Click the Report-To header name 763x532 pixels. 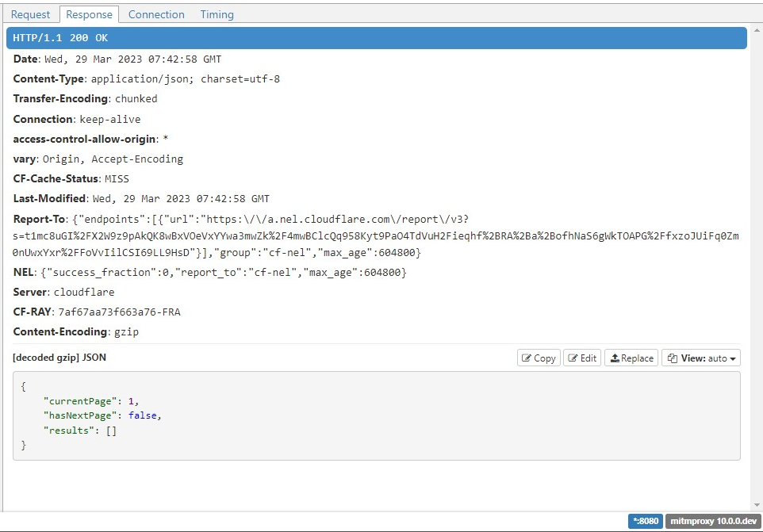pyautogui.click(x=39, y=219)
